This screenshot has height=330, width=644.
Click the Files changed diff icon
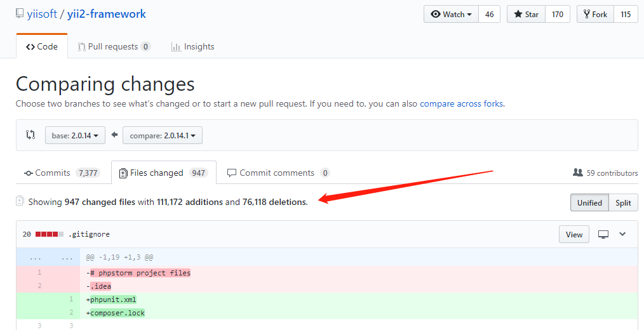pyautogui.click(x=123, y=173)
